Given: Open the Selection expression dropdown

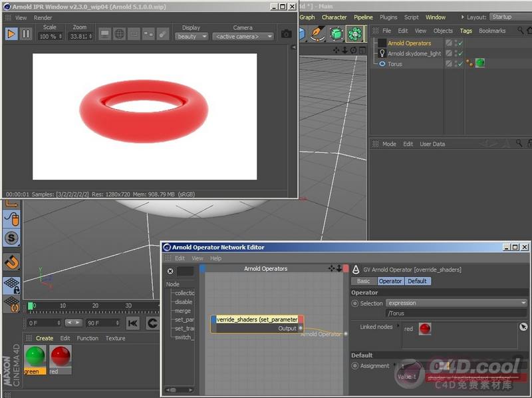Looking at the screenshot, I should click(457, 303).
